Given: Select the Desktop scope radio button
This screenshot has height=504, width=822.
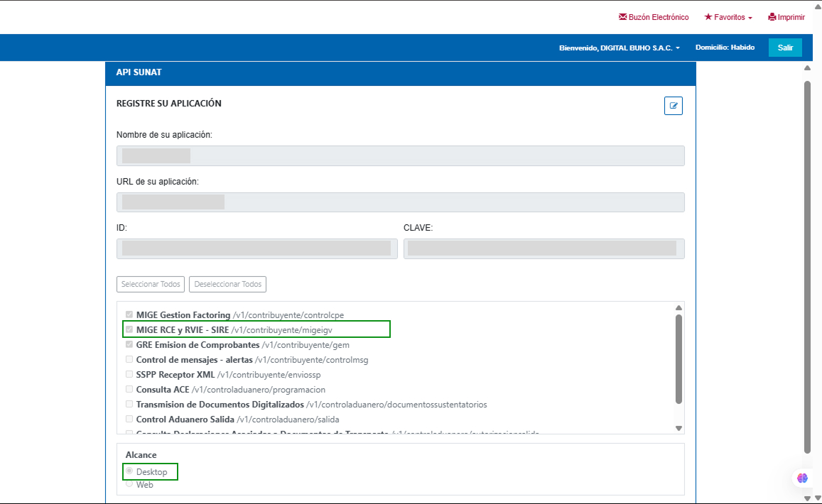Looking at the screenshot, I should [x=129, y=471].
